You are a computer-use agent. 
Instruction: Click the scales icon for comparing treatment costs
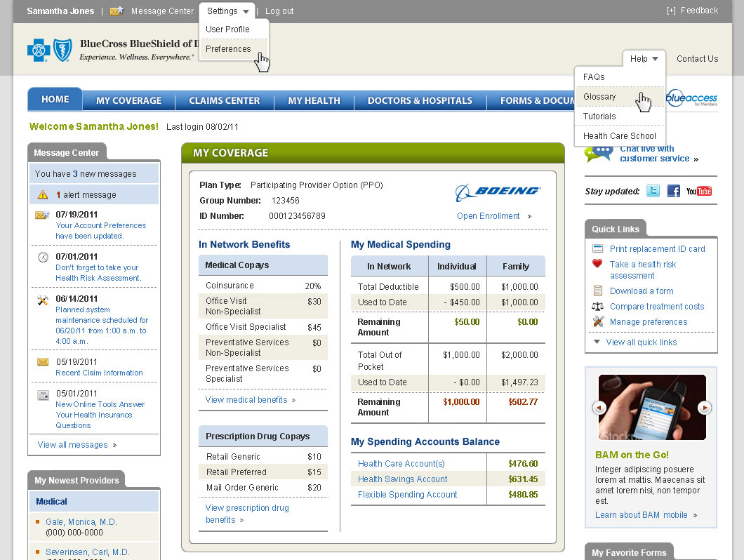coord(598,306)
